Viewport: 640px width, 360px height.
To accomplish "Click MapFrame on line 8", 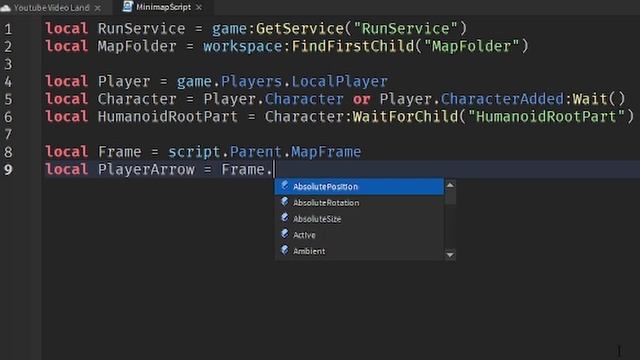I will 326,152.
